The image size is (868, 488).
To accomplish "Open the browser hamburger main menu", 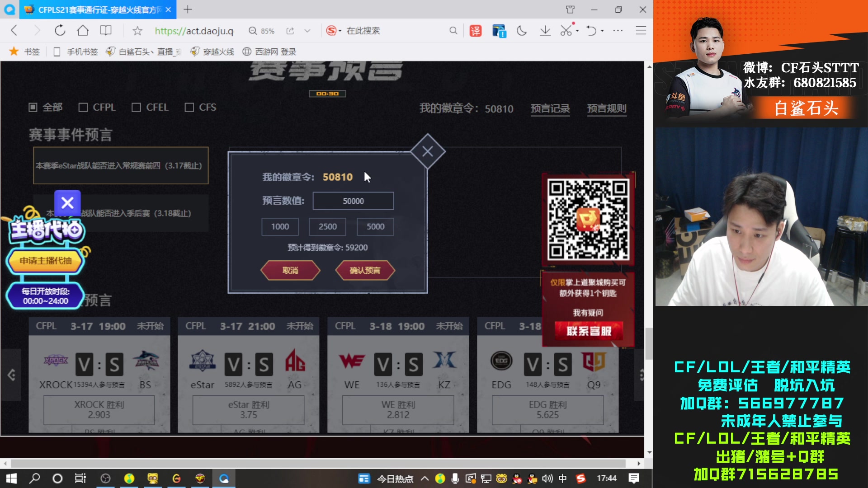I will pyautogui.click(x=641, y=31).
